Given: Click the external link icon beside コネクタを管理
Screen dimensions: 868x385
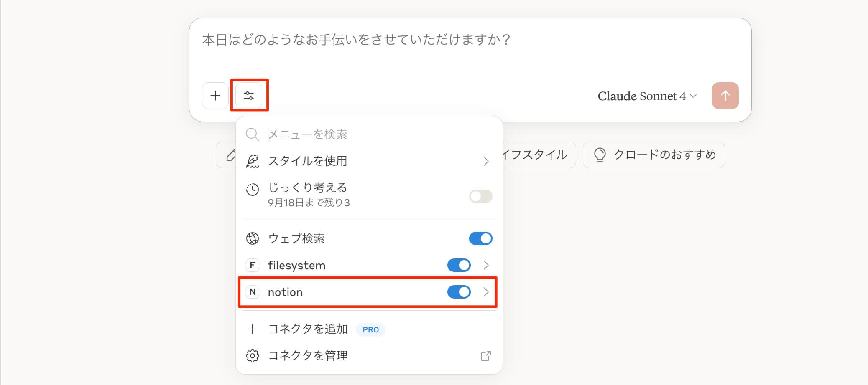Looking at the screenshot, I should [485, 356].
